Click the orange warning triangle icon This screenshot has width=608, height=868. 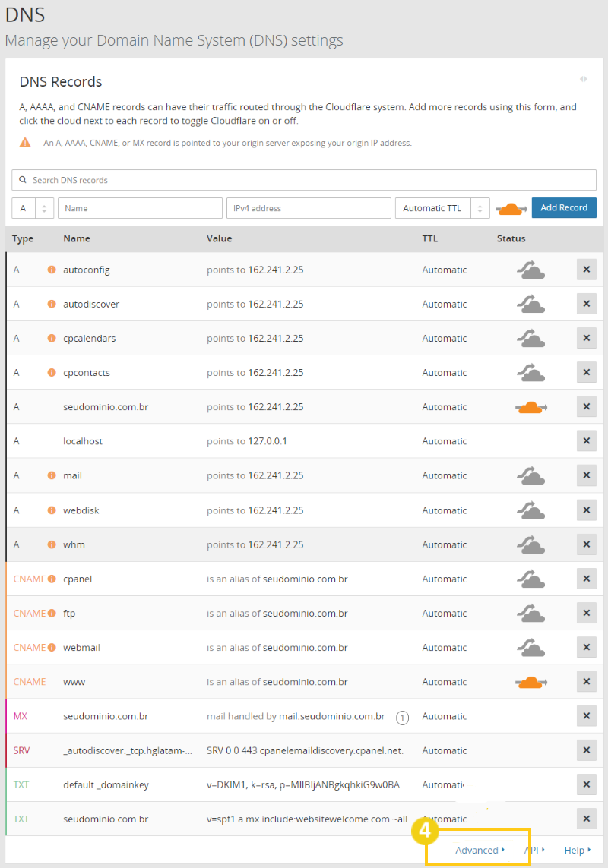(x=26, y=142)
